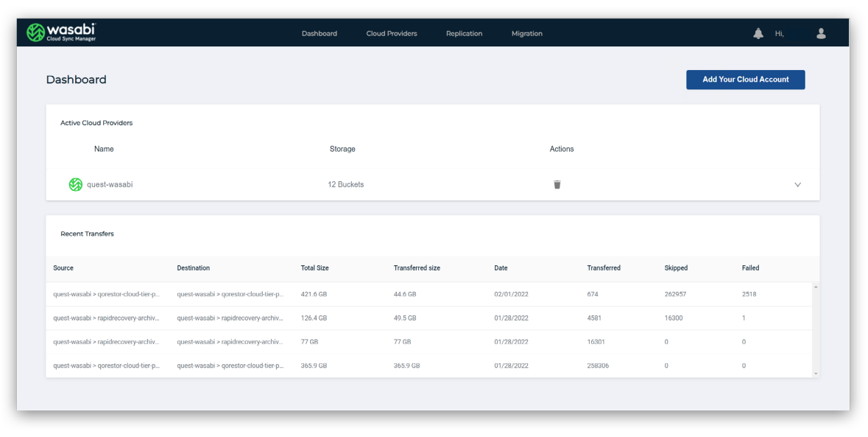The width and height of the screenshot is (868, 437).
Task: Open the notifications bell
Action: (x=758, y=34)
